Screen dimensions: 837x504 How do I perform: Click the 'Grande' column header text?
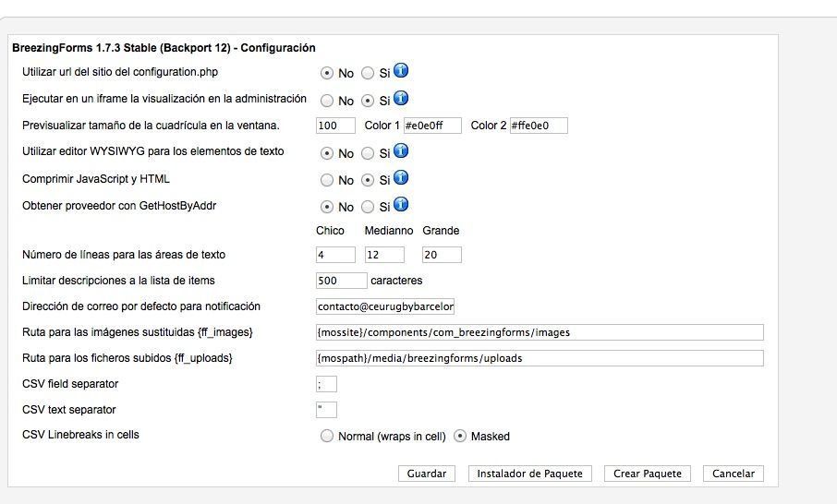pyautogui.click(x=441, y=231)
